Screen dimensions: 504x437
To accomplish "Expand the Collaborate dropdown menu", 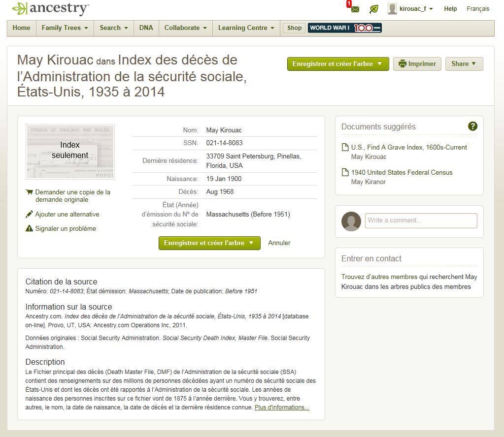I will click(x=185, y=28).
